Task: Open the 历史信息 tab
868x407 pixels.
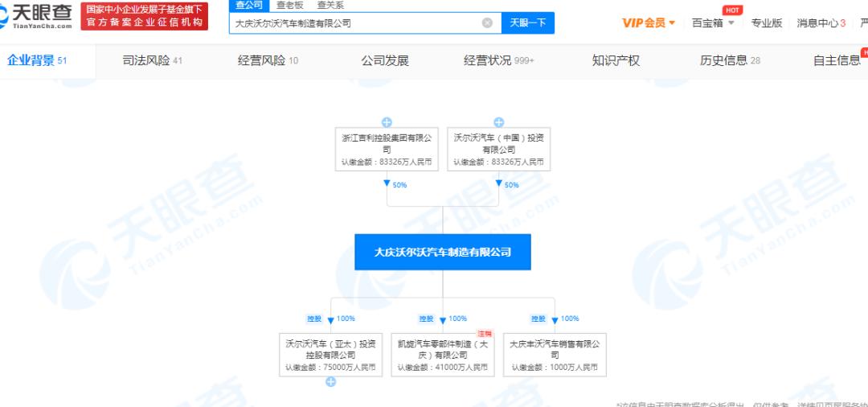Action: click(x=730, y=61)
